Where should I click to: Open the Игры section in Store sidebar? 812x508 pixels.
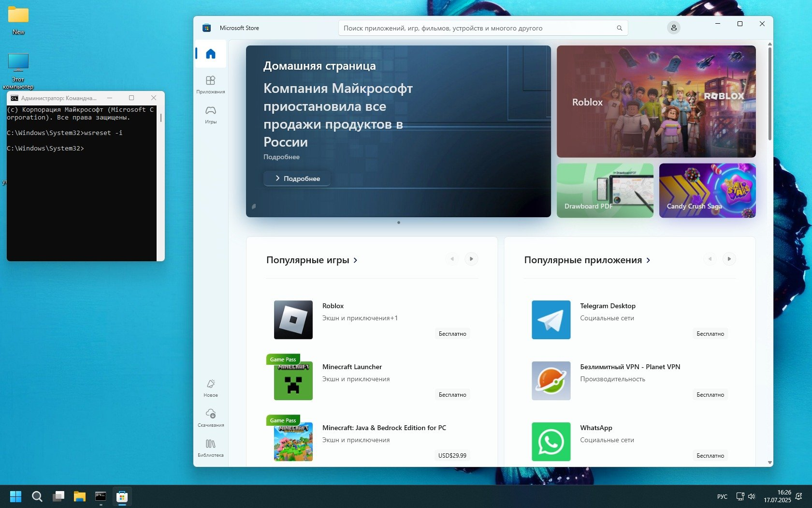[x=211, y=115]
